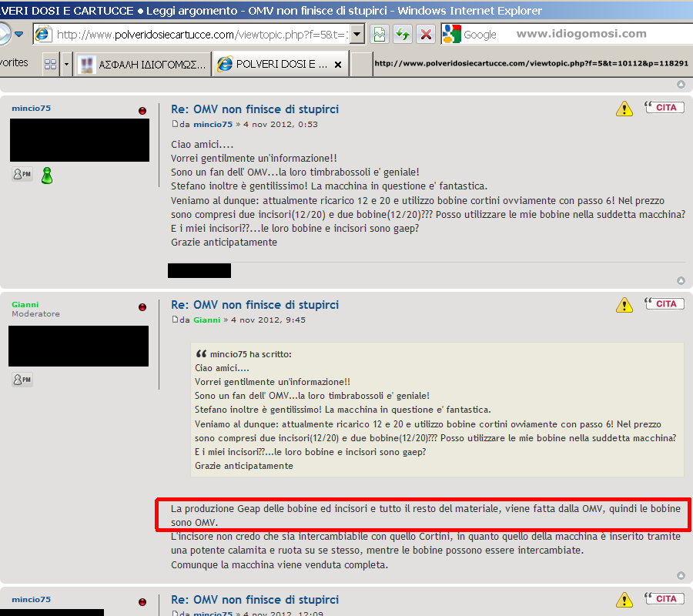Click the green pawn icon under mincio75's avatar
The image size is (693, 616).
tap(47, 176)
